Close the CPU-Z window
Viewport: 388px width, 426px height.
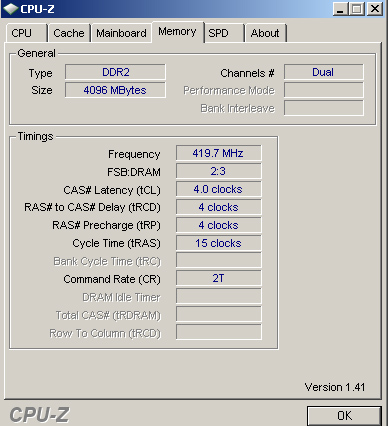(x=375, y=9)
